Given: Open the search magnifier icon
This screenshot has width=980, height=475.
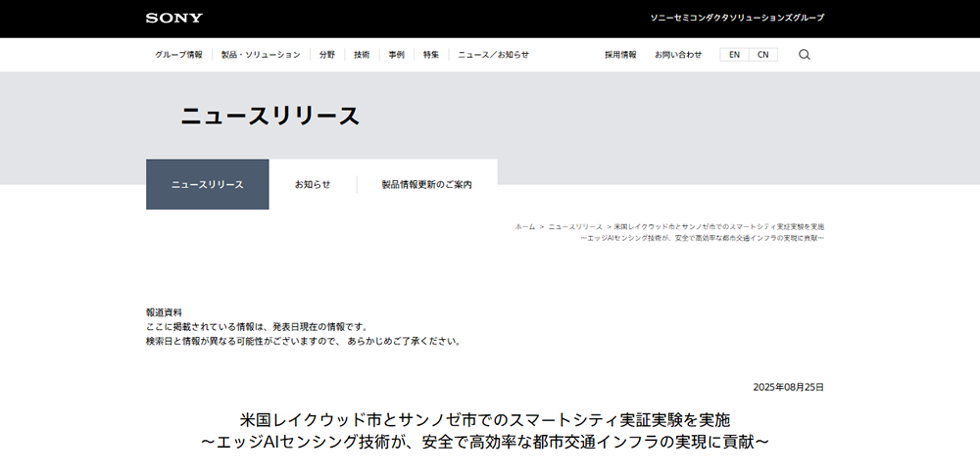Looking at the screenshot, I should pyautogui.click(x=805, y=55).
